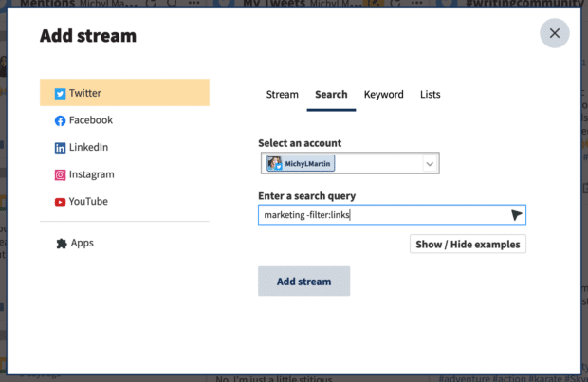Screen dimensions: 588x382
Task: Focus the search query text field
Action: click(379, 215)
